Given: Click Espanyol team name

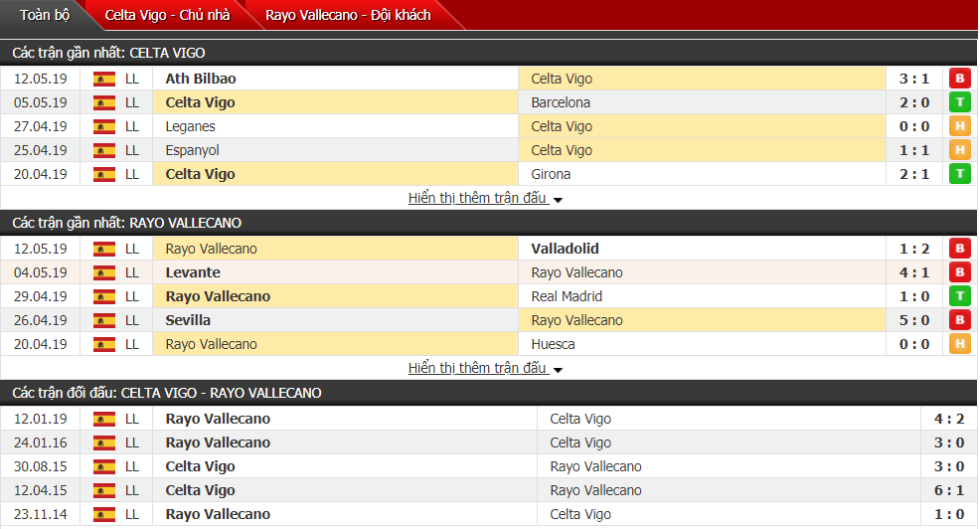Looking at the screenshot, I should (192, 150).
